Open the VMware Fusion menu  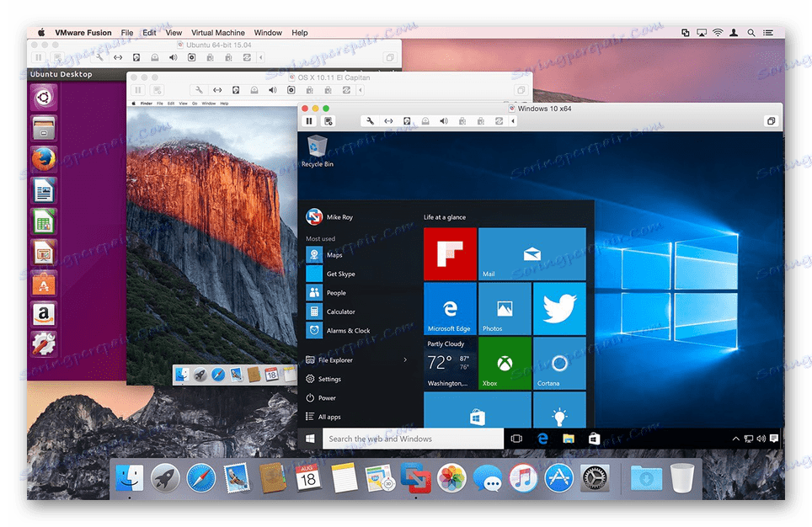pos(83,33)
